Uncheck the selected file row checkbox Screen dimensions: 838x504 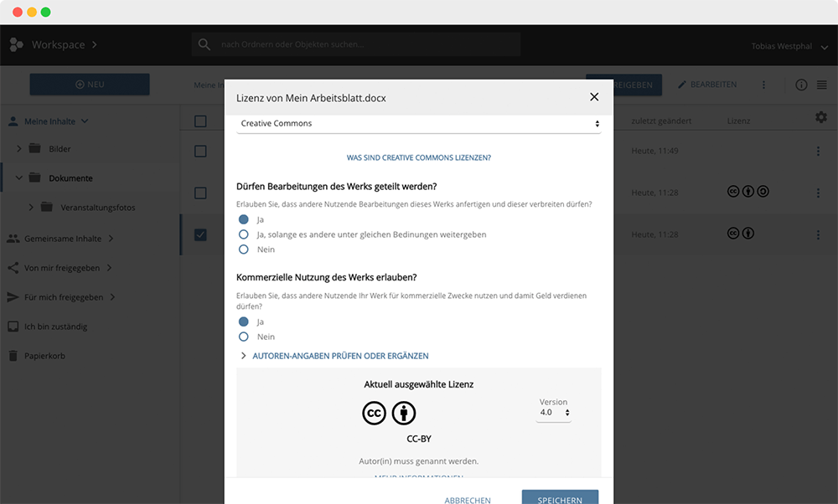tap(200, 234)
